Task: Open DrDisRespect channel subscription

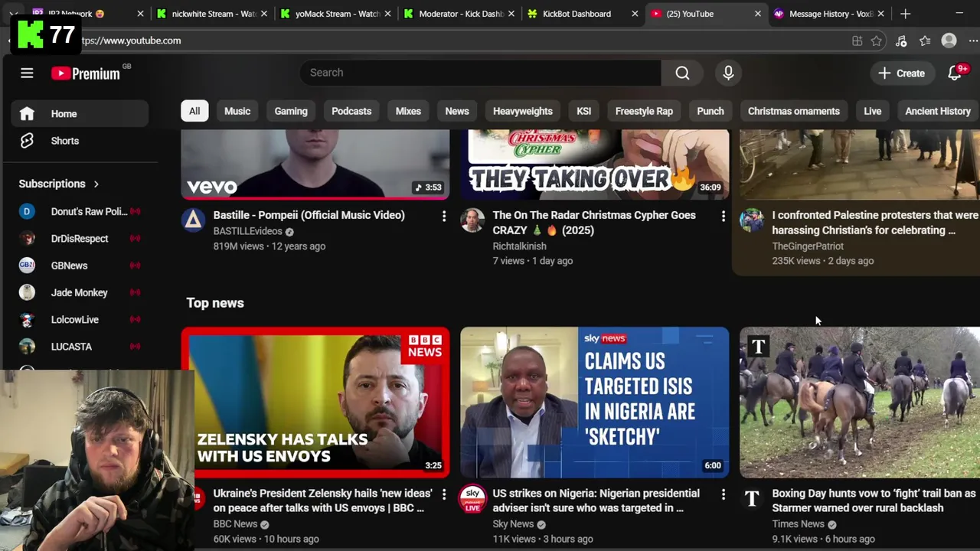Action: click(80, 239)
